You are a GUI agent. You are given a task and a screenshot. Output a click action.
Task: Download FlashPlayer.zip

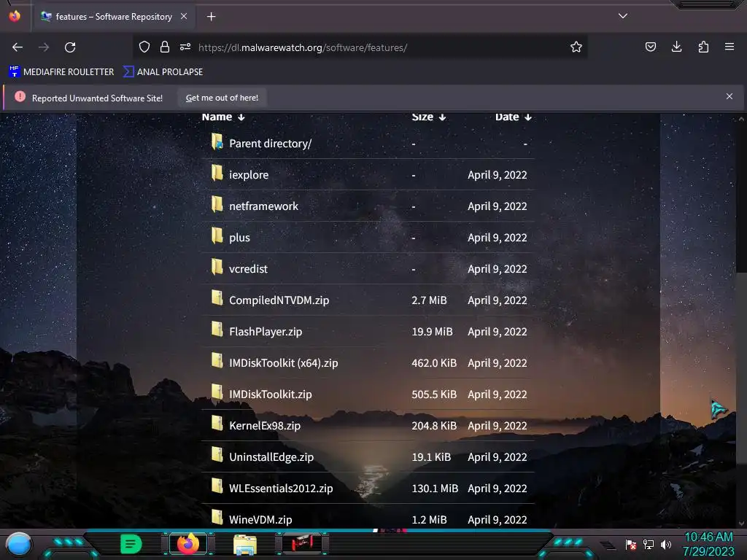[x=266, y=332]
